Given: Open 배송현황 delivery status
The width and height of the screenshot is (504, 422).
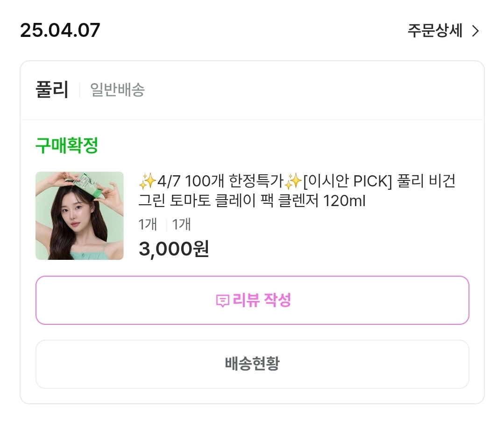Looking at the screenshot, I should 252,364.
